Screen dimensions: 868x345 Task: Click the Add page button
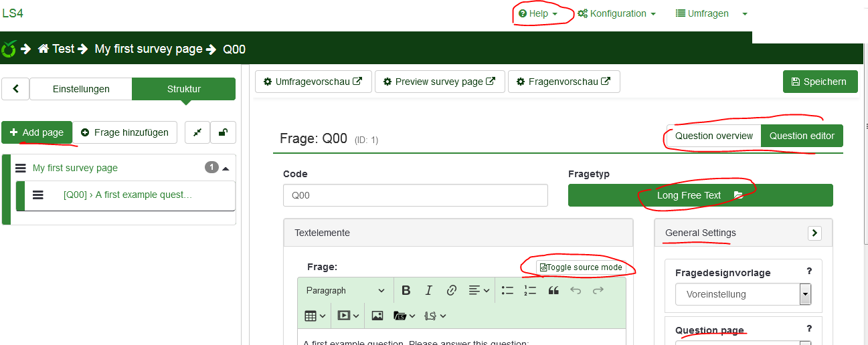tap(37, 132)
